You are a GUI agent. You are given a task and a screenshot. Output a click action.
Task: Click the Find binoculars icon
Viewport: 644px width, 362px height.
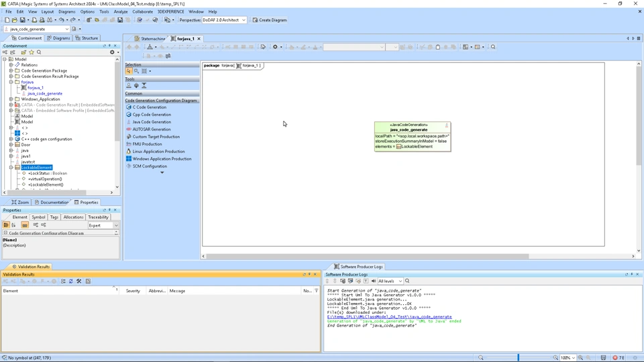[x=50, y=19]
